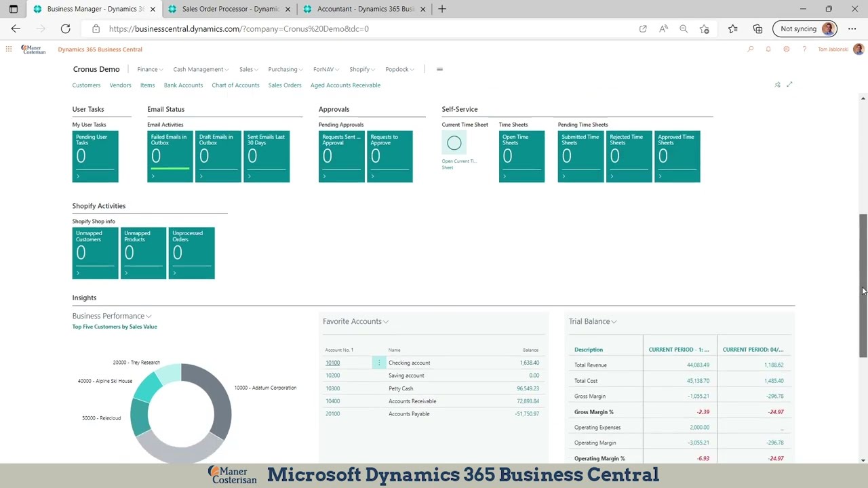Click the expand page arrows icon
The height and width of the screenshot is (488, 868).
click(x=789, y=85)
